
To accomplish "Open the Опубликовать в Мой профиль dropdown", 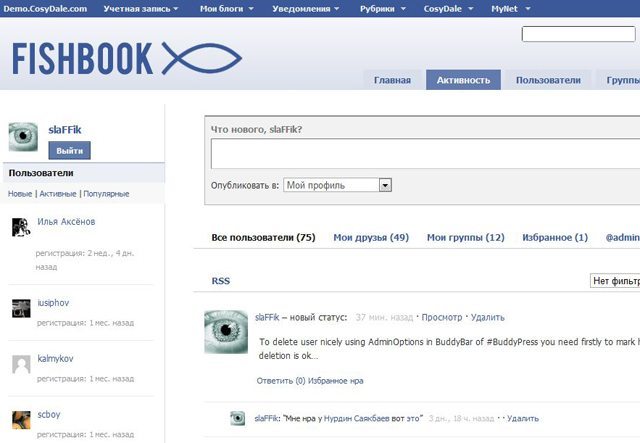I will 338,185.
